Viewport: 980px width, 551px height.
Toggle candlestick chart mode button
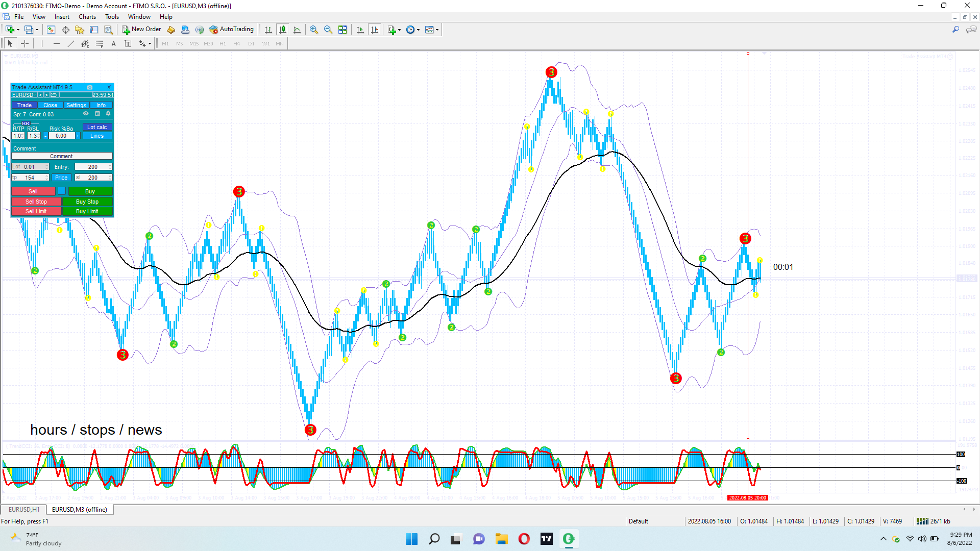(283, 30)
